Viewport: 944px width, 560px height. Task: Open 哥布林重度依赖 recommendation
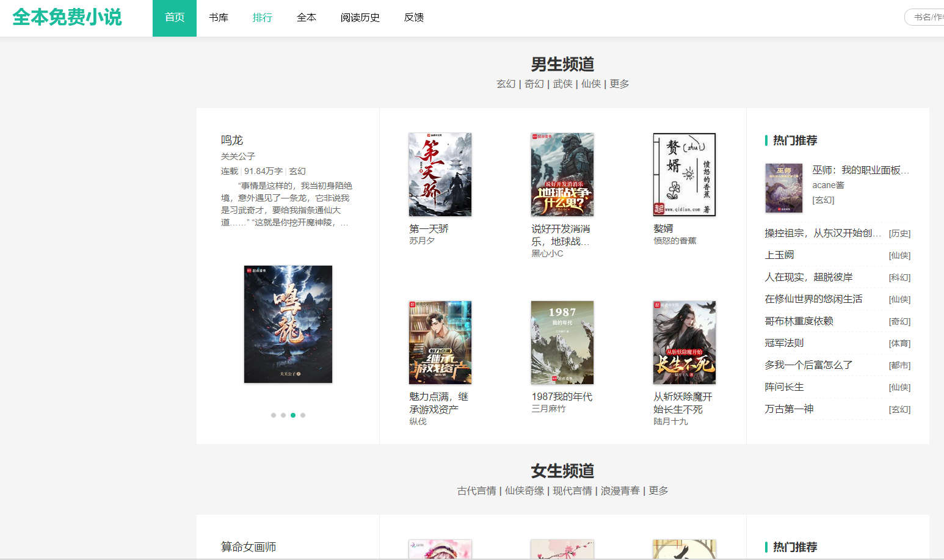coord(799,321)
